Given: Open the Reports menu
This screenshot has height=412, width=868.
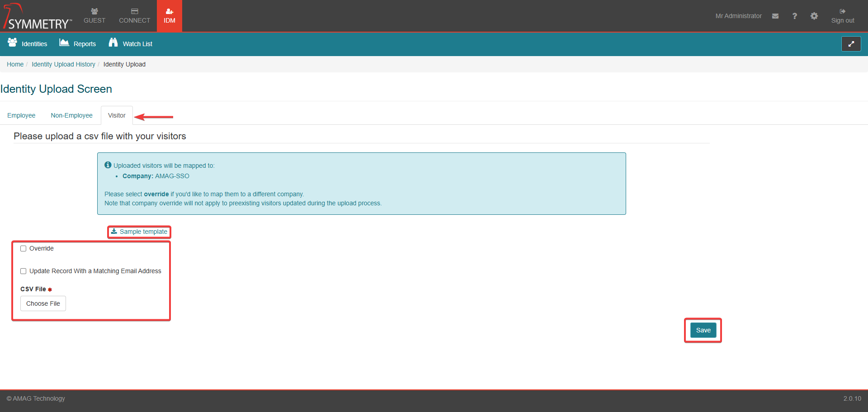Looking at the screenshot, I should (x=78, y=43).
